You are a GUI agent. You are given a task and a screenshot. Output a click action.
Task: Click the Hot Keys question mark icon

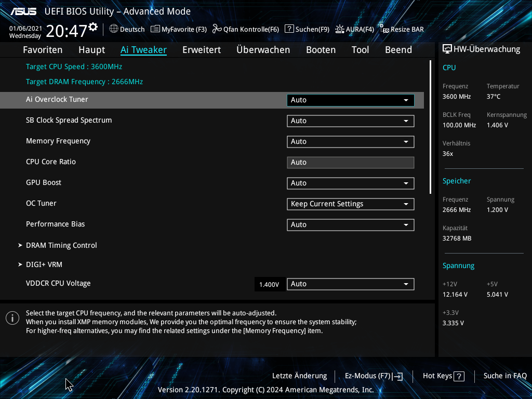pyautogui.click(x=459, y=376)
